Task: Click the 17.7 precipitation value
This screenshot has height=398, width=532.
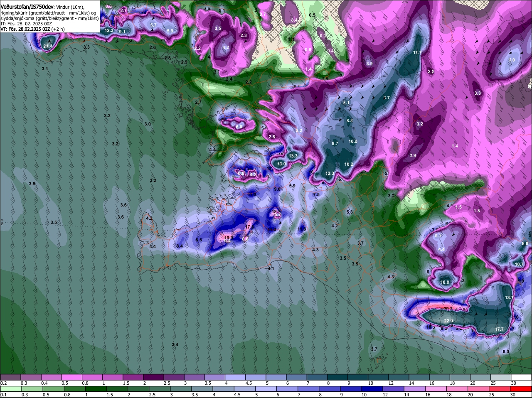Action: click(500, 329)
